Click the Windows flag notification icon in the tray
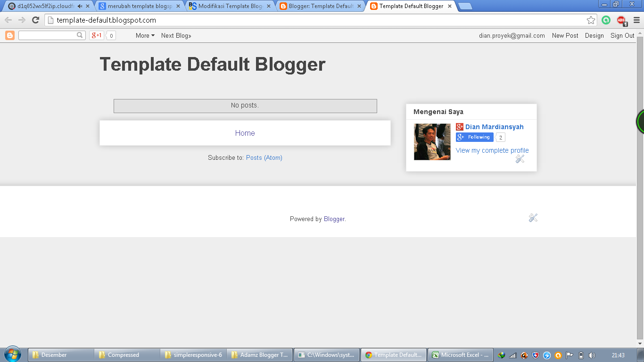The width and height of the screenshot is (644, 362). pos(569,355)
